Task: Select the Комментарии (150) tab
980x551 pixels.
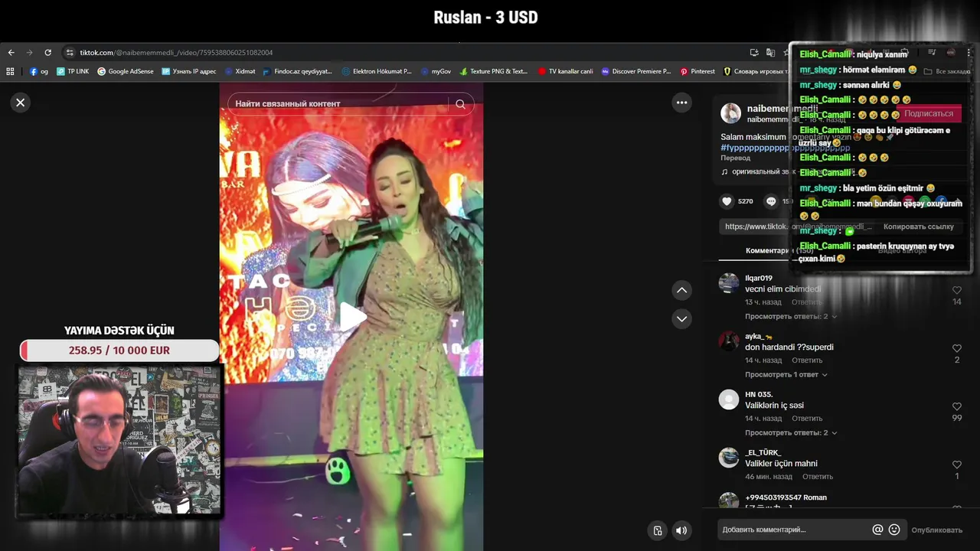Action: (x=779, y=250)
